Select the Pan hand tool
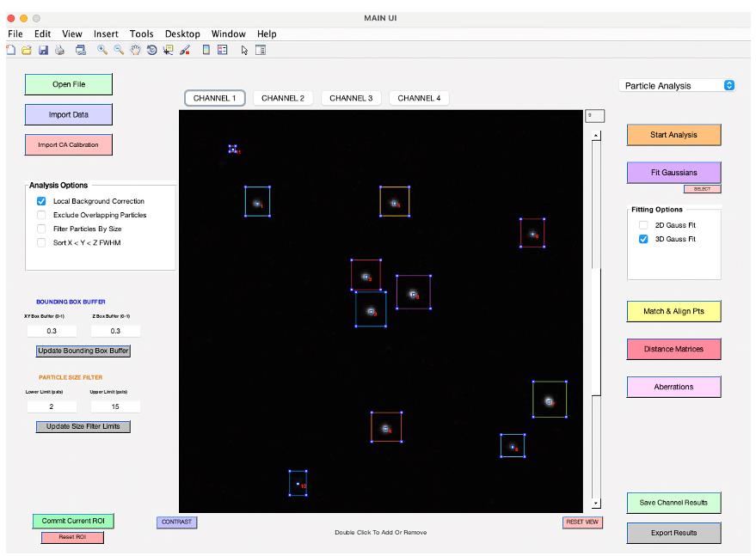 pos(136,50)
